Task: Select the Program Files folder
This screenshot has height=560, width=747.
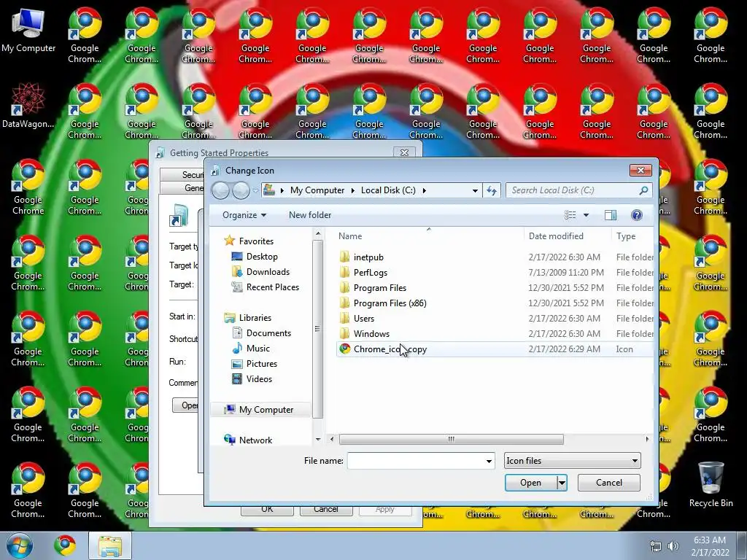Action: coord(495,287)
